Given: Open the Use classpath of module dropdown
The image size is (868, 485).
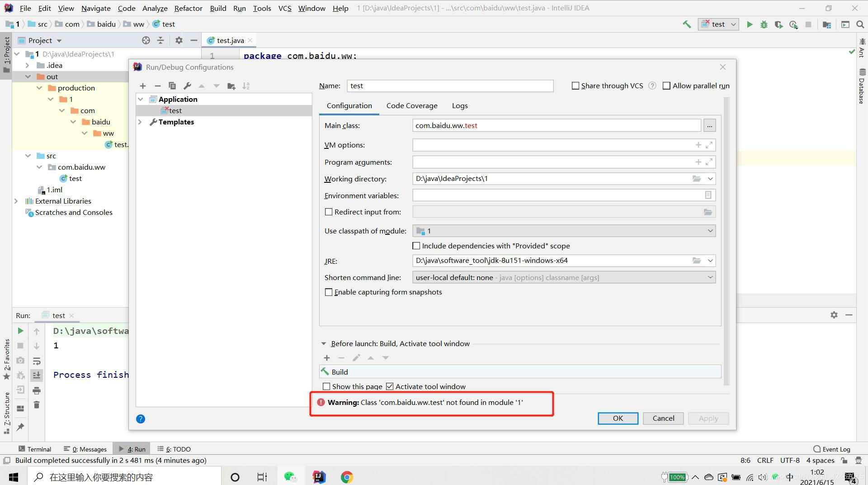Looking at the screenshot, I should 564,231.
